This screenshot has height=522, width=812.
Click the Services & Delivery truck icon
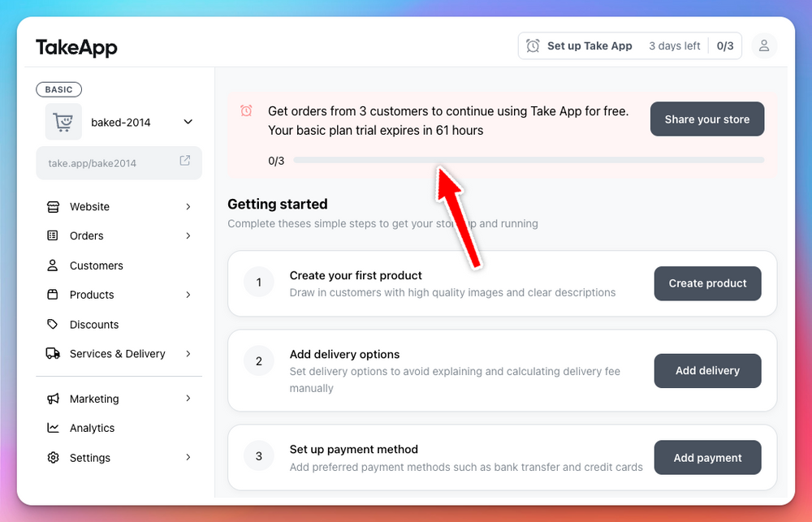(x=53, y=354)
